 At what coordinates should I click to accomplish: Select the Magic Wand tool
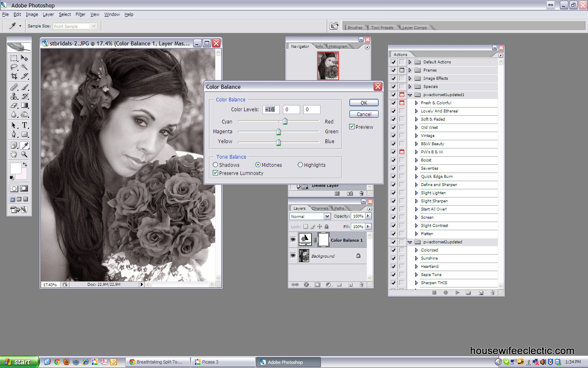pyautogui.click(x=24, y=67)
